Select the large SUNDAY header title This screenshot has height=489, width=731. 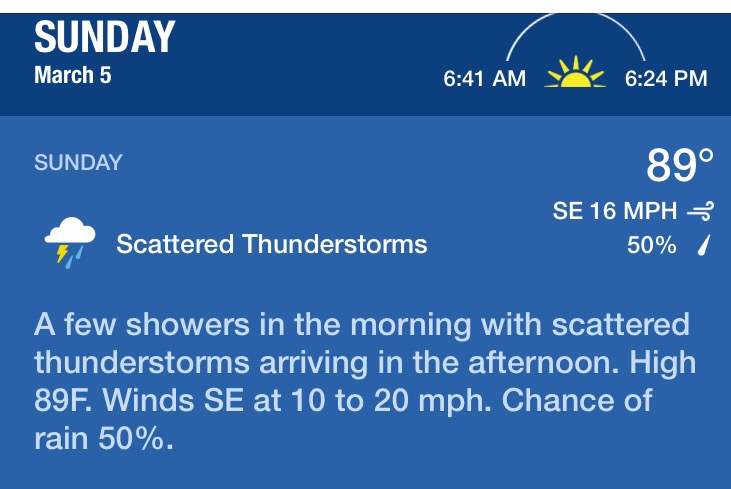105,38
